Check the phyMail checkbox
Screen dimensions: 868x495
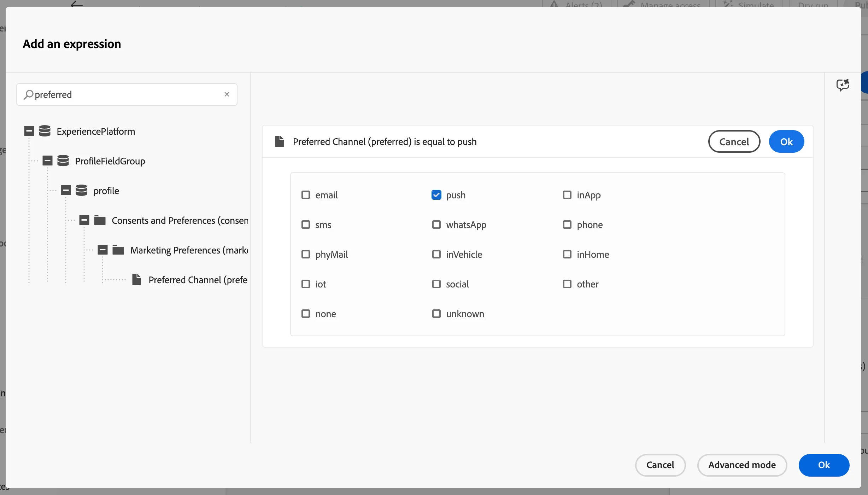tap(306, 254)
